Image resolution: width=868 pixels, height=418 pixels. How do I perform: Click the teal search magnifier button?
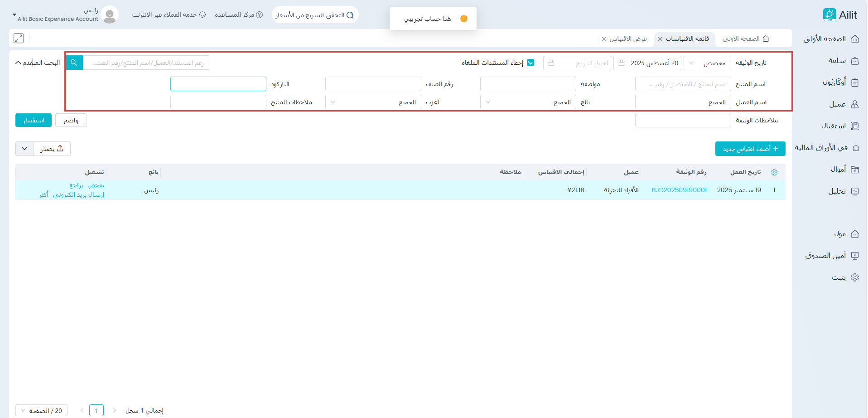tap(74, 63)
